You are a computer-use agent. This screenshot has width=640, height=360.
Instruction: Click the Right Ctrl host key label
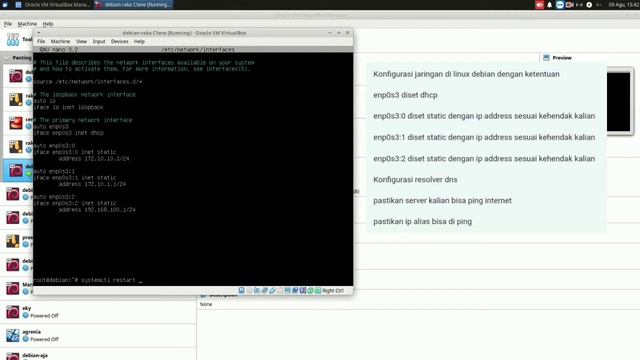[333, 291]
